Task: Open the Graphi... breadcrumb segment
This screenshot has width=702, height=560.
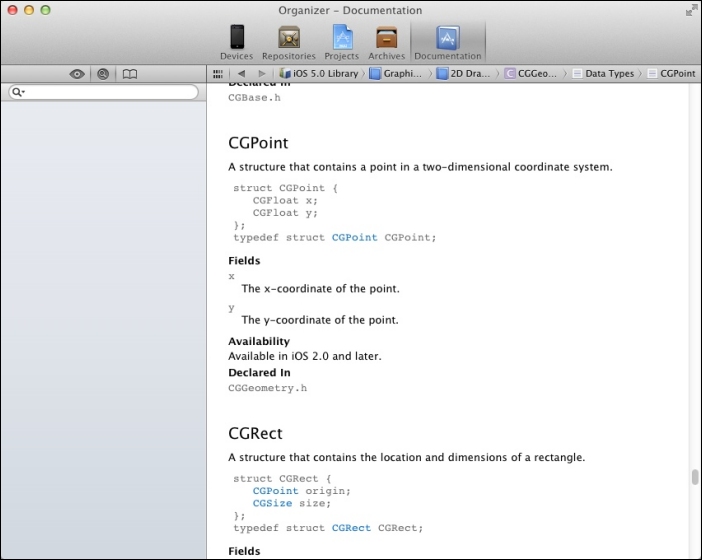Action: tap(396, 73)
